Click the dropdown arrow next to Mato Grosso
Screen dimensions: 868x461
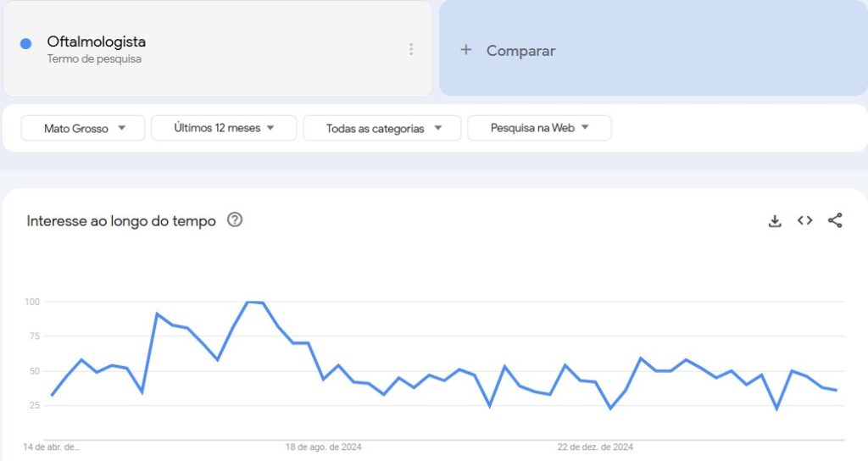122,128
